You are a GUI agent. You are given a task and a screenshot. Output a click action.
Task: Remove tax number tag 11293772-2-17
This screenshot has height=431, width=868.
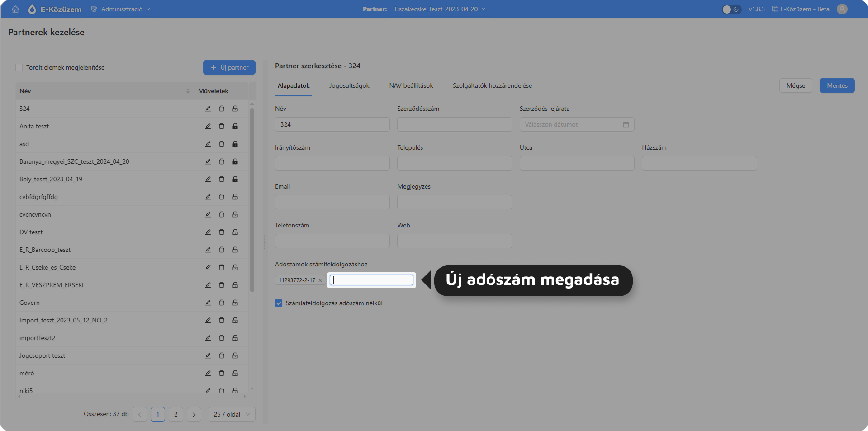320,280
